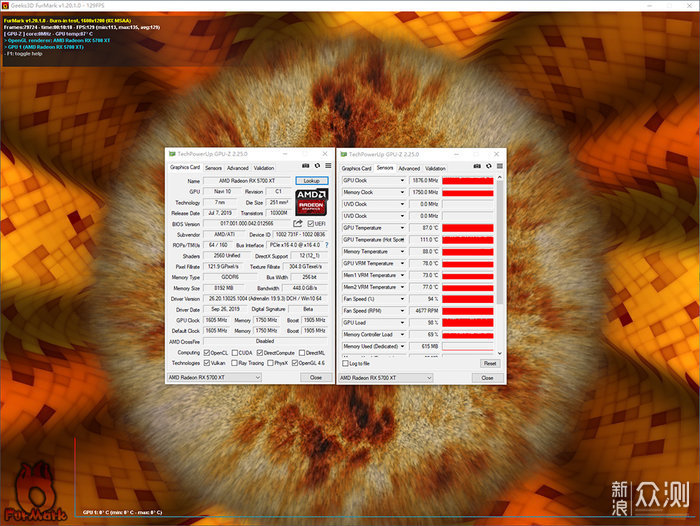Click the BIOS export share icon
The height and width of the screenshot is (526, 700).
(298, 223)
